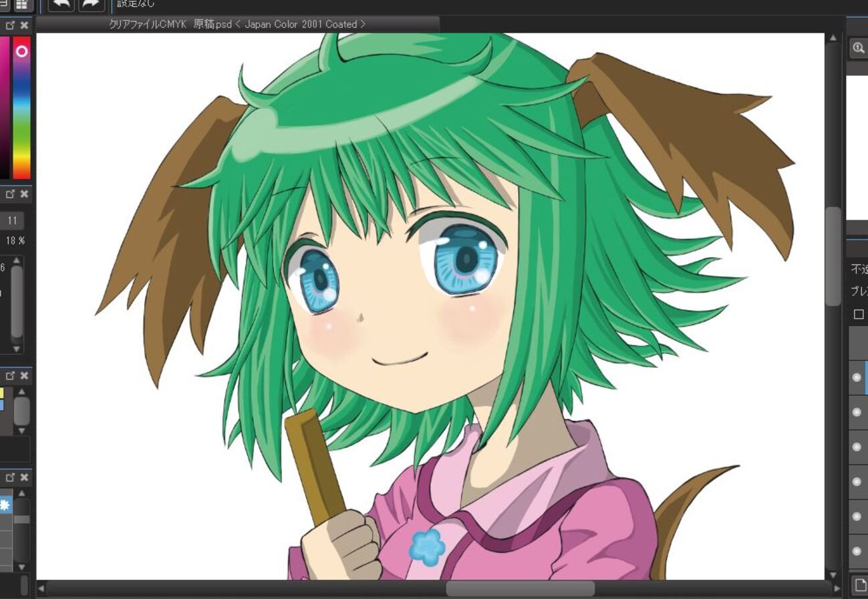Click the swatch palette scroll down arrow
This screenshot has height=599, width=868.
pyautogui.click(x=22, y=431)
